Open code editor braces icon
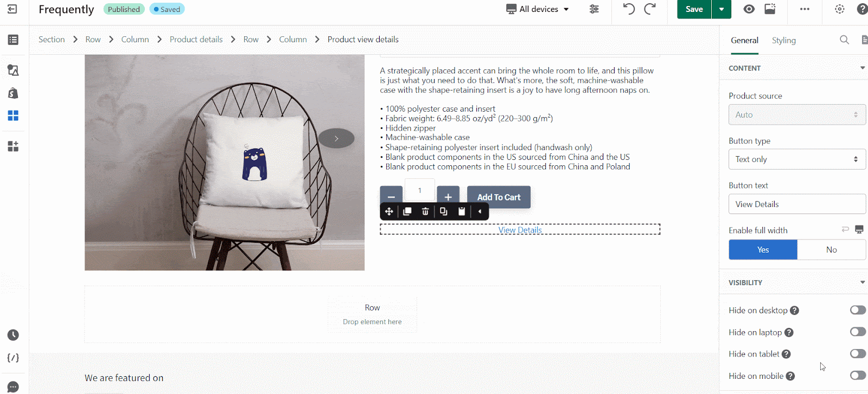 pos(13,358)
